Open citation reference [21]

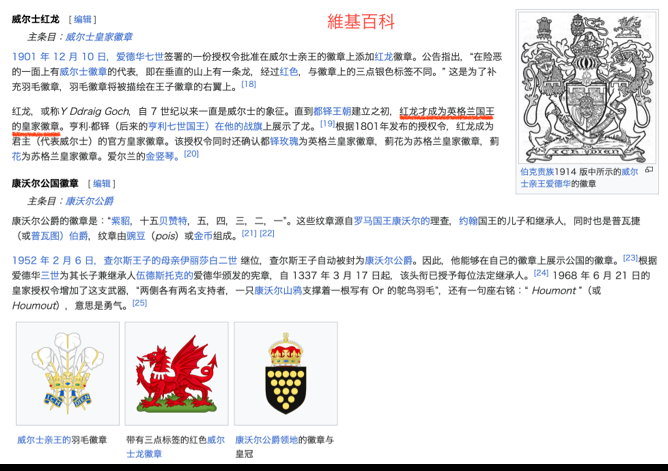tap(249, 233)
